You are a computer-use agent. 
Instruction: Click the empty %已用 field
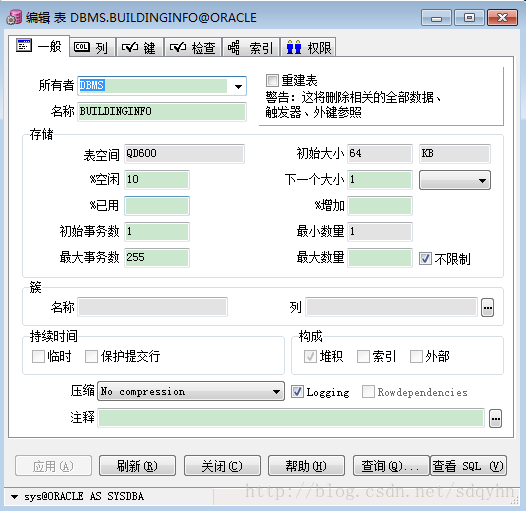(x=157, y=206)
